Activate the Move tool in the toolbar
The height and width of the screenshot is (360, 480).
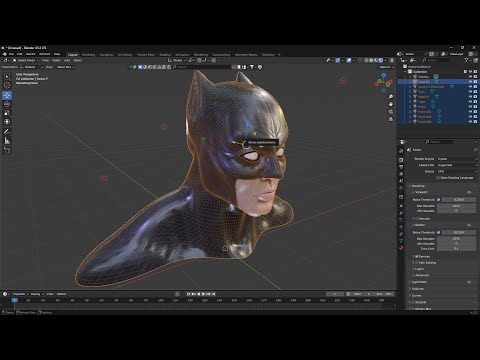pos(7,95)
